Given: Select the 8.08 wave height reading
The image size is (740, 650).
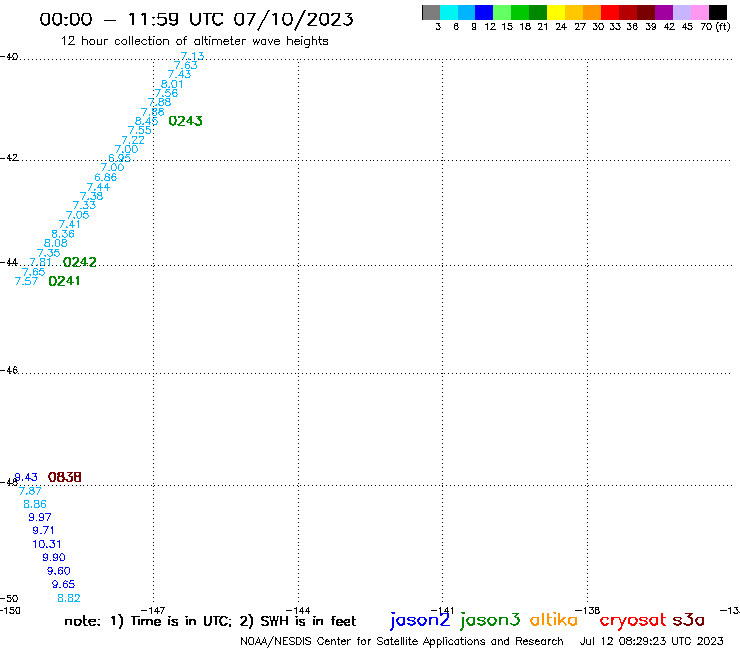Looking at the screenshot, I should point(56,244).
